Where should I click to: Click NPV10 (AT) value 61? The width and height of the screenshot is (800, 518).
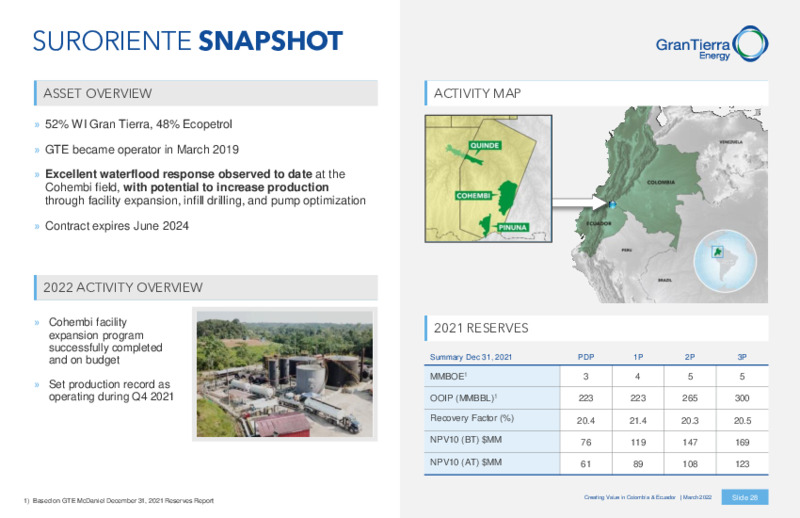pyautogui.click(x=586, y=464)
